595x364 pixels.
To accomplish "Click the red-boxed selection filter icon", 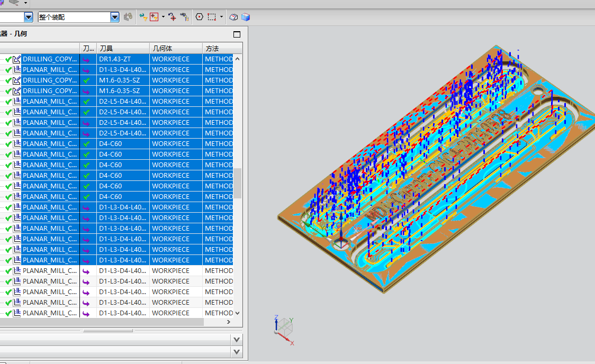I will coord(154,17).
